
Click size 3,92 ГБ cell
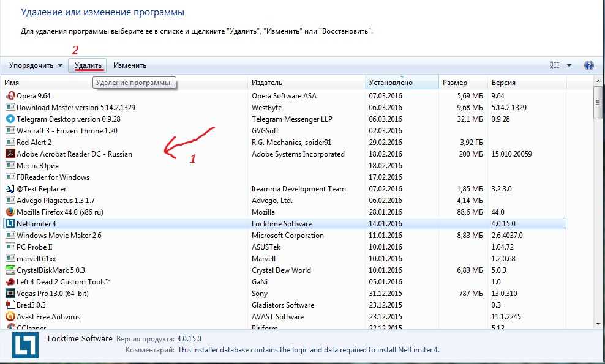tap(471, 142)
